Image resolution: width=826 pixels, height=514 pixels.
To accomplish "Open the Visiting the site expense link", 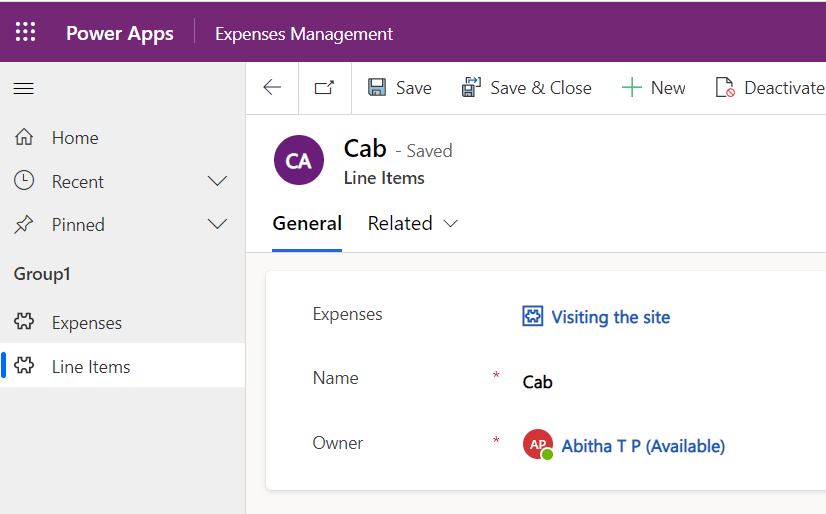I will click(610, 317).
